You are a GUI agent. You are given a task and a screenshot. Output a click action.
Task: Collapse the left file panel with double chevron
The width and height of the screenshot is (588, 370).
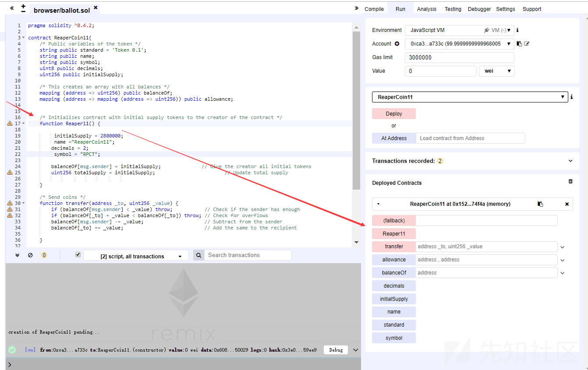12,8
